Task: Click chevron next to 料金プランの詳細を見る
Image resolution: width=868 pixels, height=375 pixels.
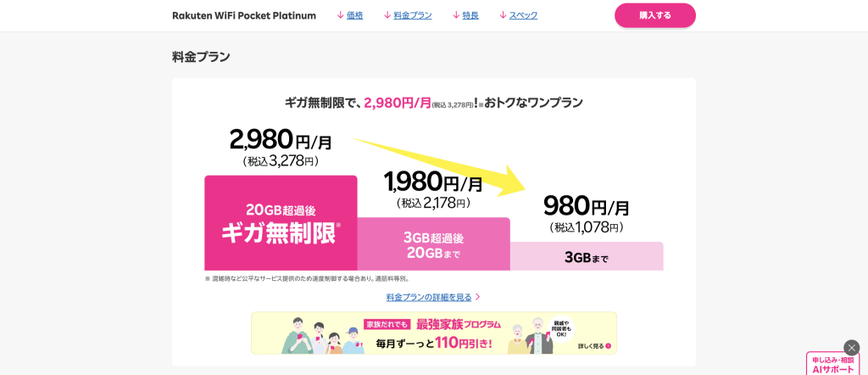Action: (x=478, y=297)
